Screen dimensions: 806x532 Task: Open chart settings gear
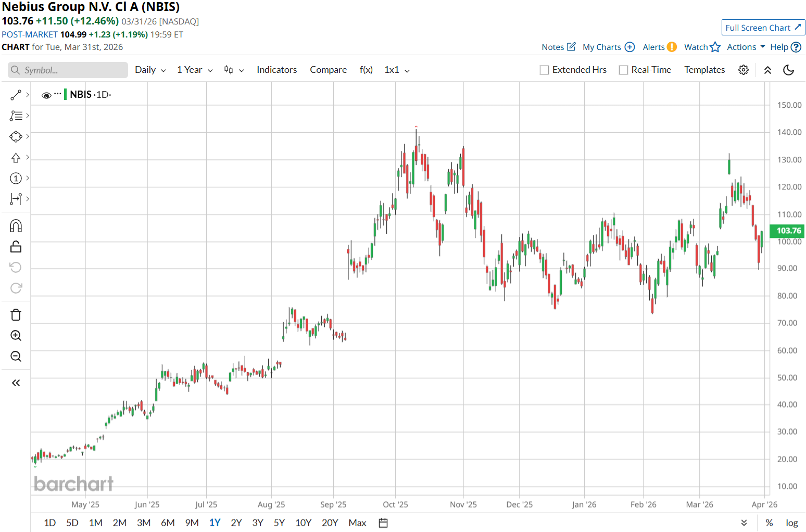coord(744,70)
